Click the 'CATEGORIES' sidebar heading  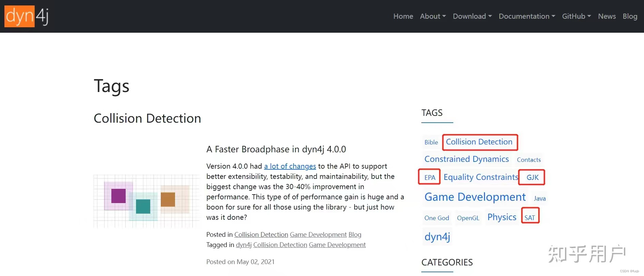coord(447,262)
